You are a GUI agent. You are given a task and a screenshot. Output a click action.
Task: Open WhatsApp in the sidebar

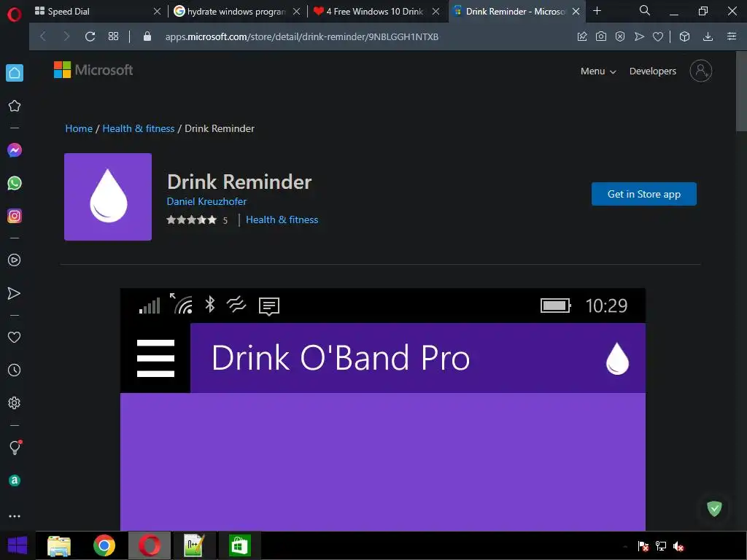15,183
